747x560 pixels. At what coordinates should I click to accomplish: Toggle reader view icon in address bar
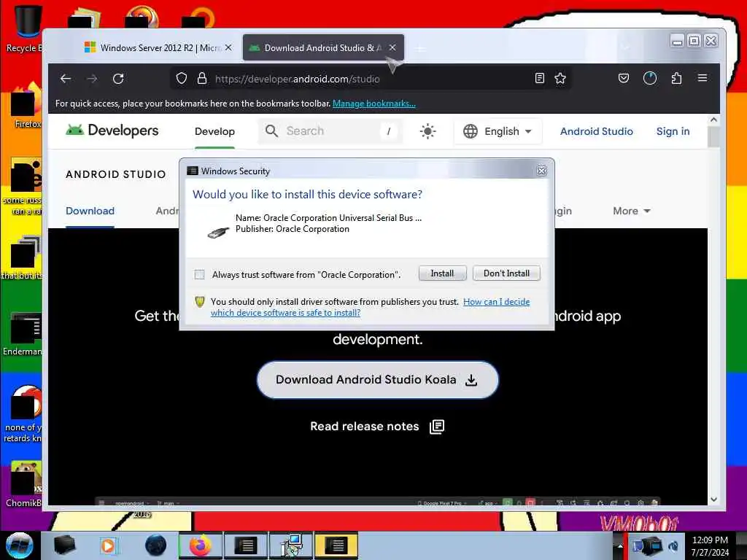(539, 78)
